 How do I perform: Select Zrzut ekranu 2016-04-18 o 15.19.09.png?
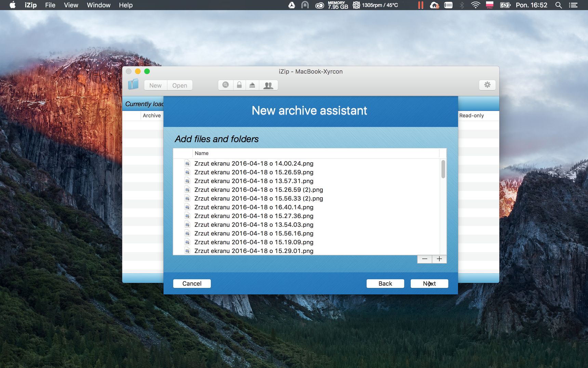254,242
